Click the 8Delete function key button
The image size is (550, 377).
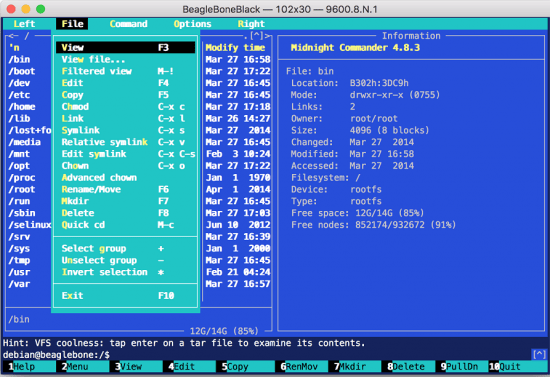click(409, 367)
